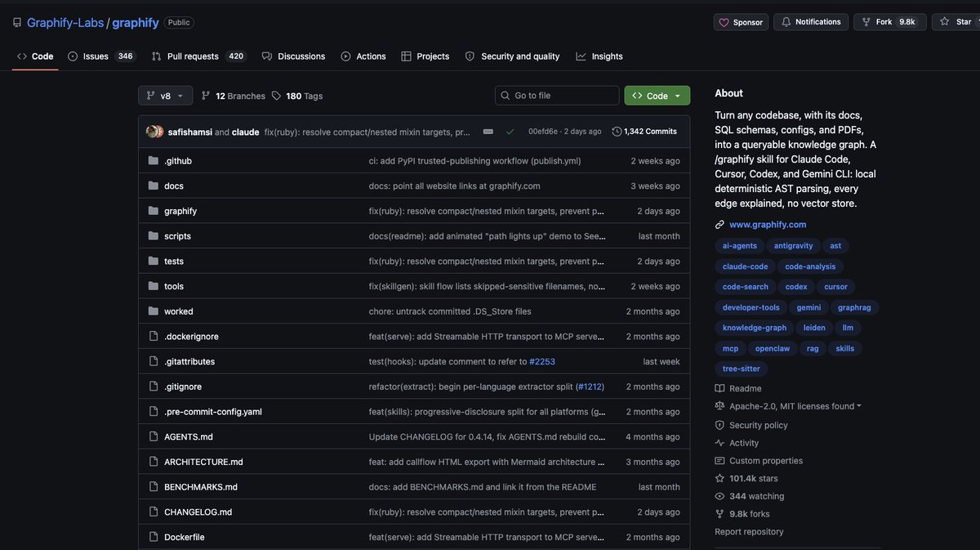Open the graphify repository name link
This screenshot has height=550, width=980.
click(x=136, y=23)
